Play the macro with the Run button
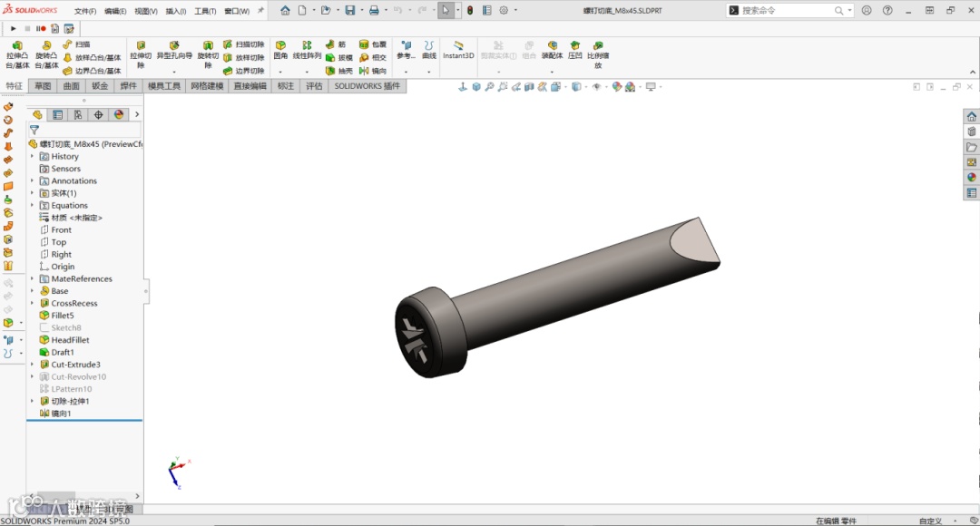The width and height of the screenshot is (980, 526). click(13, 29)
